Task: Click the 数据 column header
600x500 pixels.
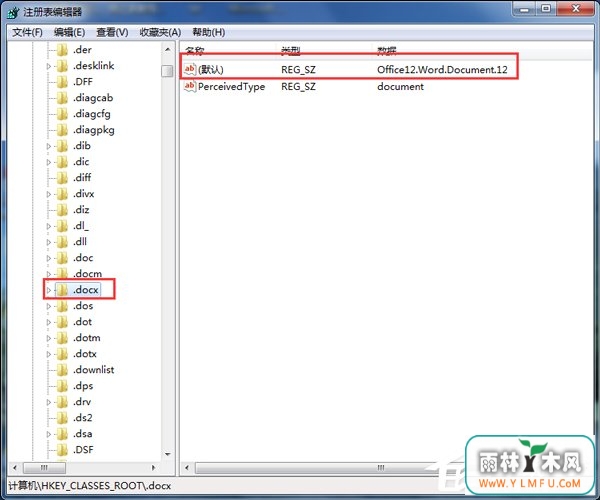Action: (387, 50)
